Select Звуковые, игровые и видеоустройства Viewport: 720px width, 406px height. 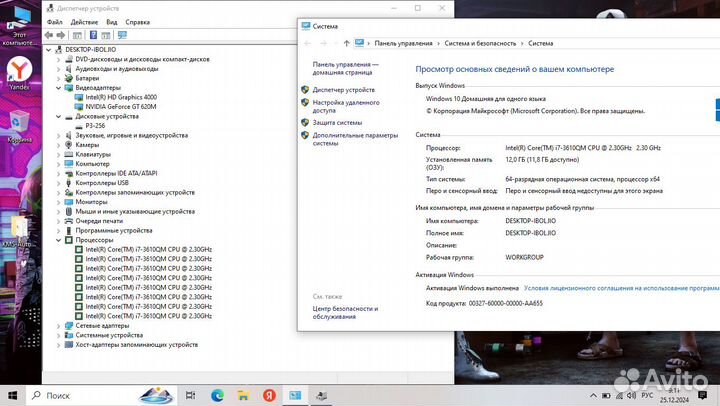(x=131, y=135)
